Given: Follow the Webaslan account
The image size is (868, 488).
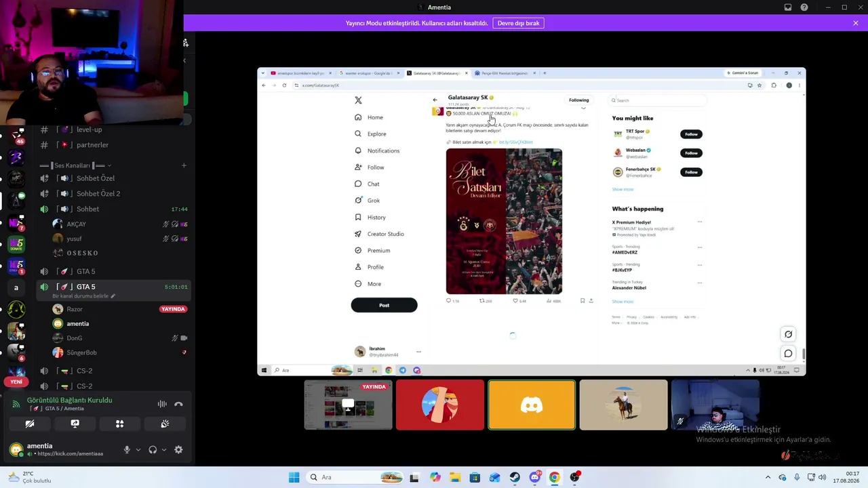Looking at the screenshot, I should point(691,153).
